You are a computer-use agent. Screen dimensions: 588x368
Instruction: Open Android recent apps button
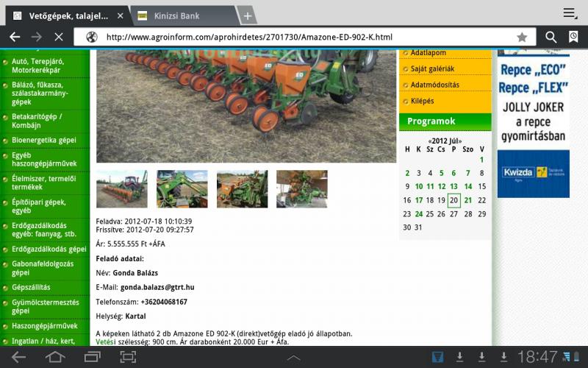coord(93,357)
